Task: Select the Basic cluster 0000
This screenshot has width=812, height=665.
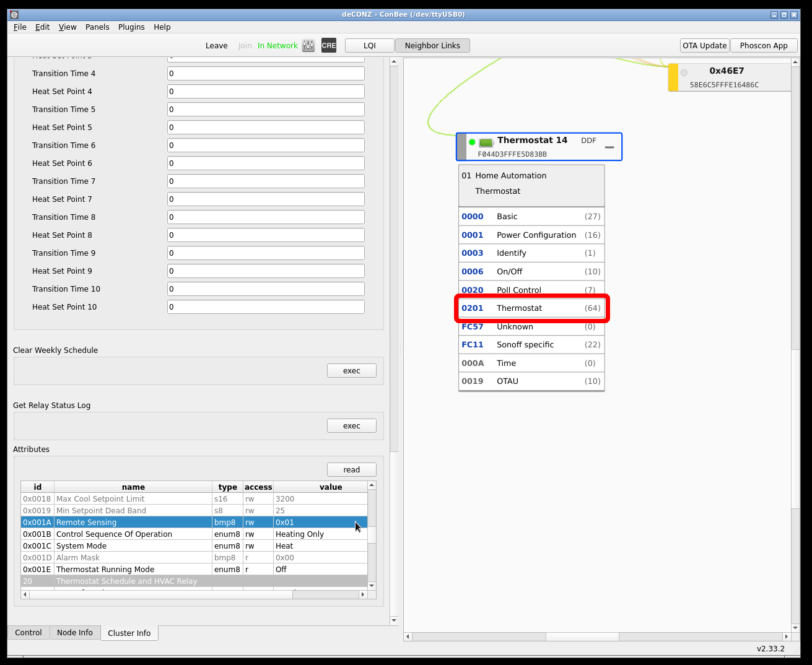Action: [531, 217]
